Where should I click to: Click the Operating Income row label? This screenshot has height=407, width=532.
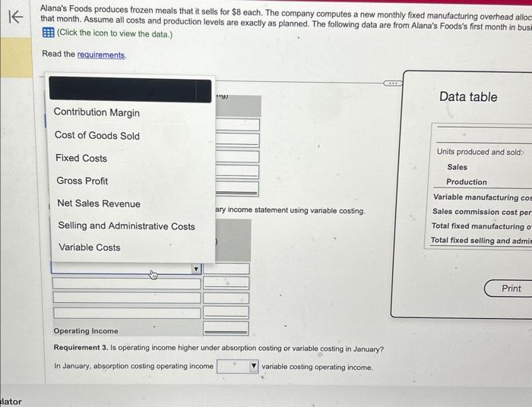tap(86, 331)
